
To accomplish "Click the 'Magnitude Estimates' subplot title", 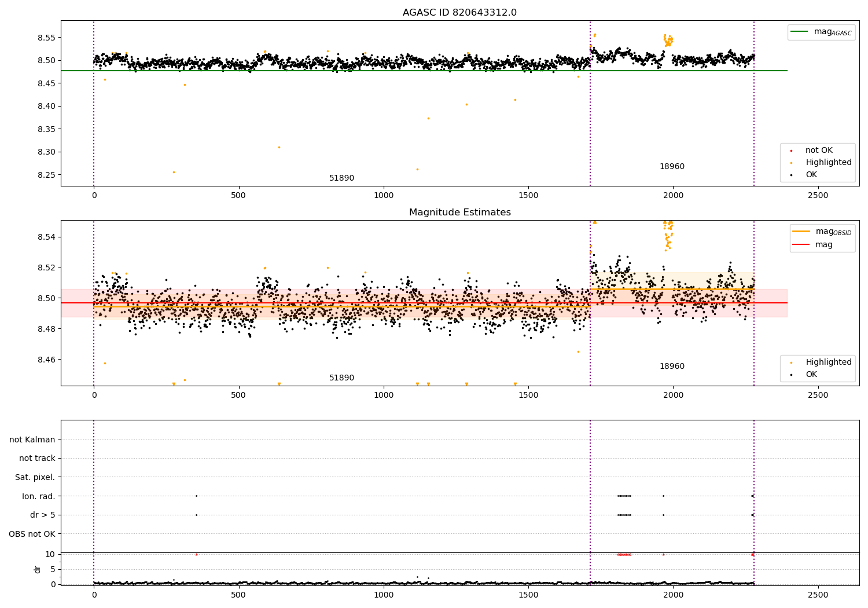I will [459, 213].
